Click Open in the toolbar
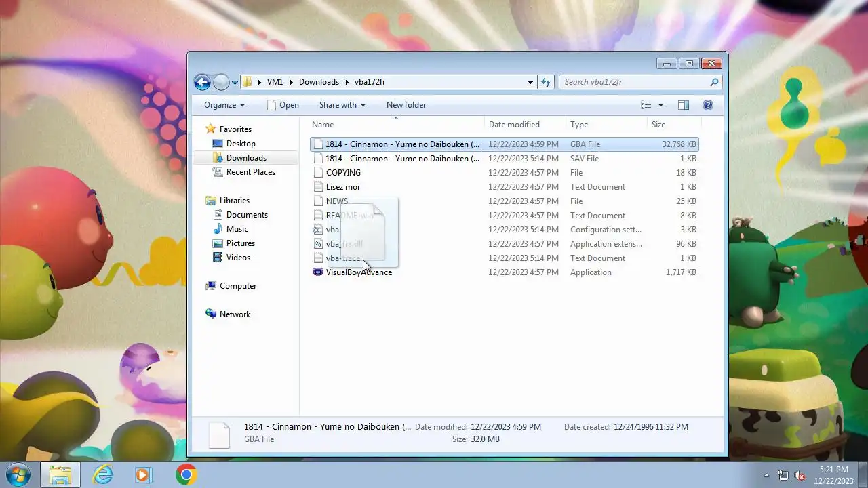 pyautogui.click(x=283, y=105)
